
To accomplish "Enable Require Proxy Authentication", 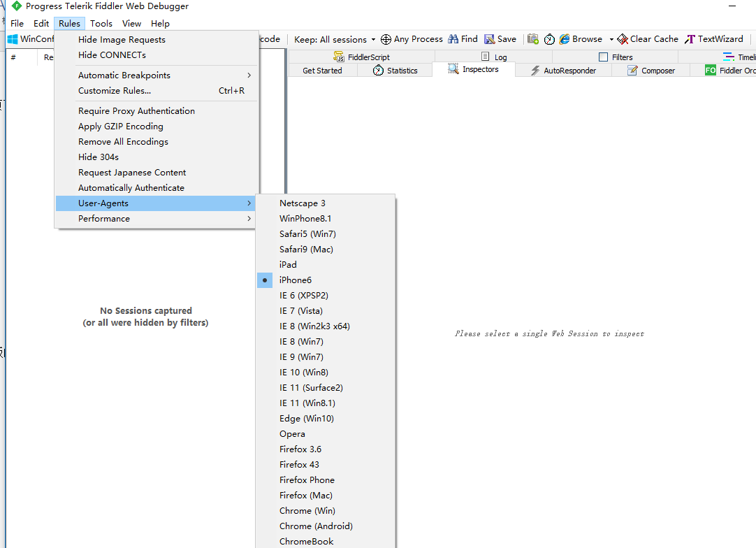I will coord(157,111).
